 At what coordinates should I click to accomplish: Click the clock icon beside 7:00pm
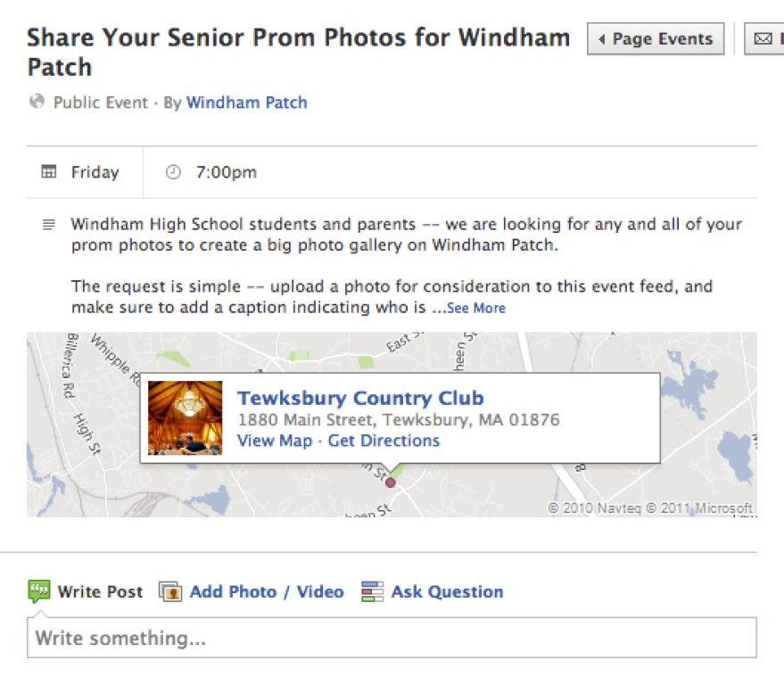(x=174, y=172)
